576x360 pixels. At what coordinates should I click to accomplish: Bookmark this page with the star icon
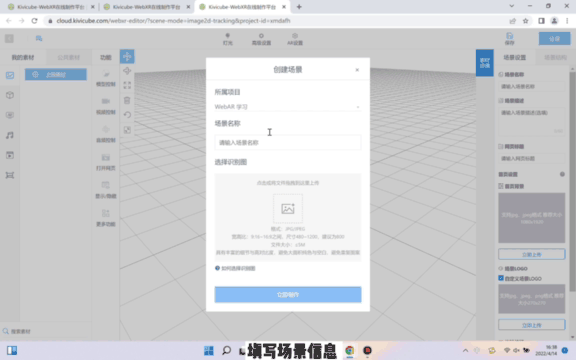point(526,21)
